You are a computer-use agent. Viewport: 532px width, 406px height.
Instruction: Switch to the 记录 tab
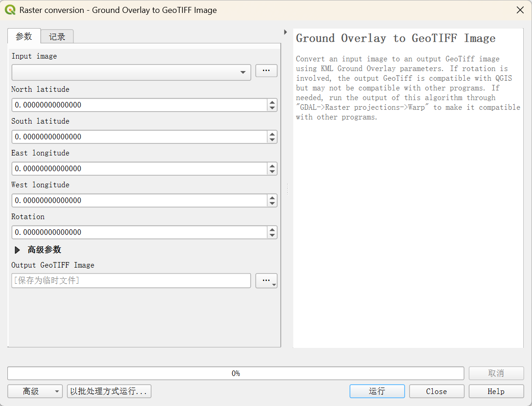(57, 36)
